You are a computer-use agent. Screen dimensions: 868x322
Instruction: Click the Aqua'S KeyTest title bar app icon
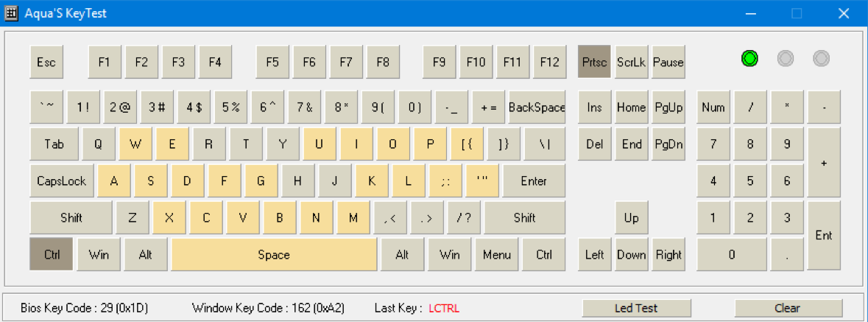(11, 13)
